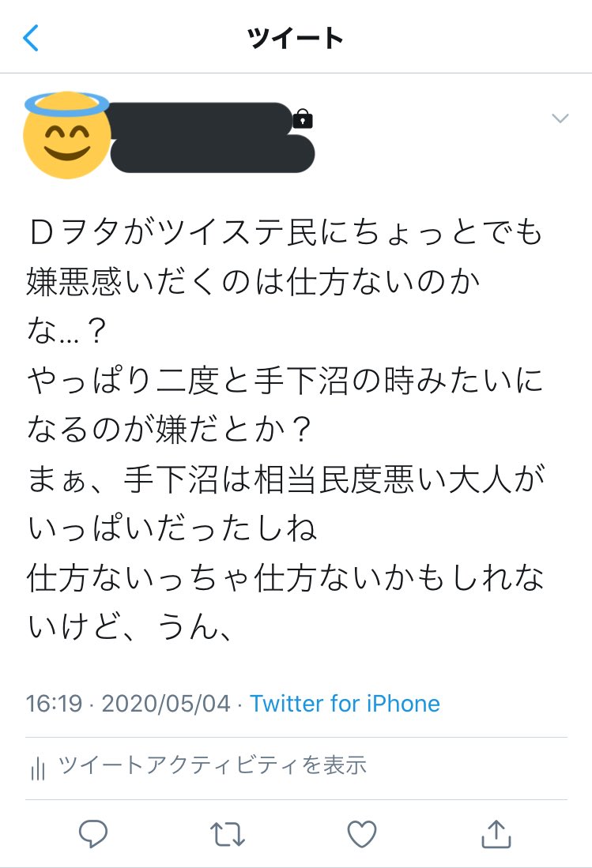This screenshot has height=868, width=592.
Task: Share the tweet using upload icon
Action: click(496, 834)
